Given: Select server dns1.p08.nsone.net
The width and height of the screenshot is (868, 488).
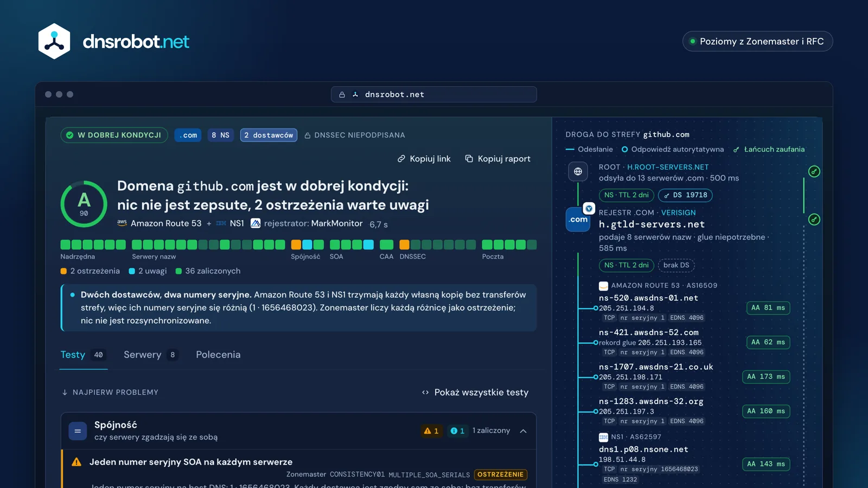Looking at the screenshot, I should 643,450.
